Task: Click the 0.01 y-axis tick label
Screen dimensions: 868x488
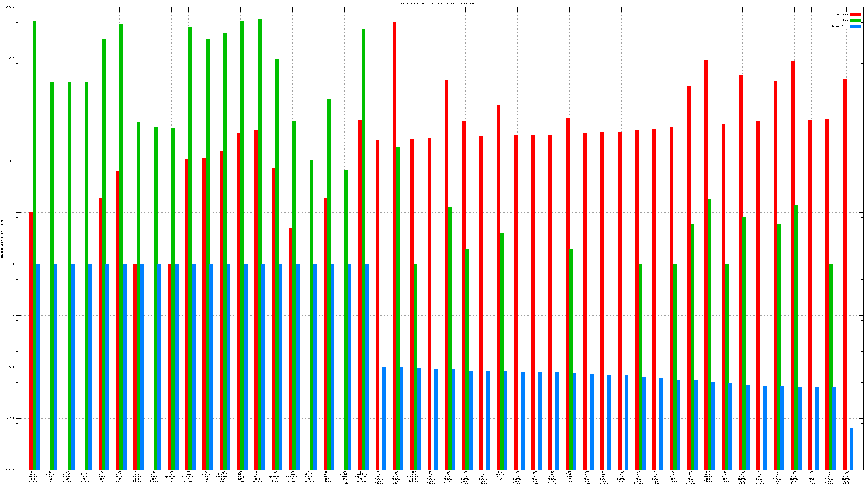Action: 12,367
